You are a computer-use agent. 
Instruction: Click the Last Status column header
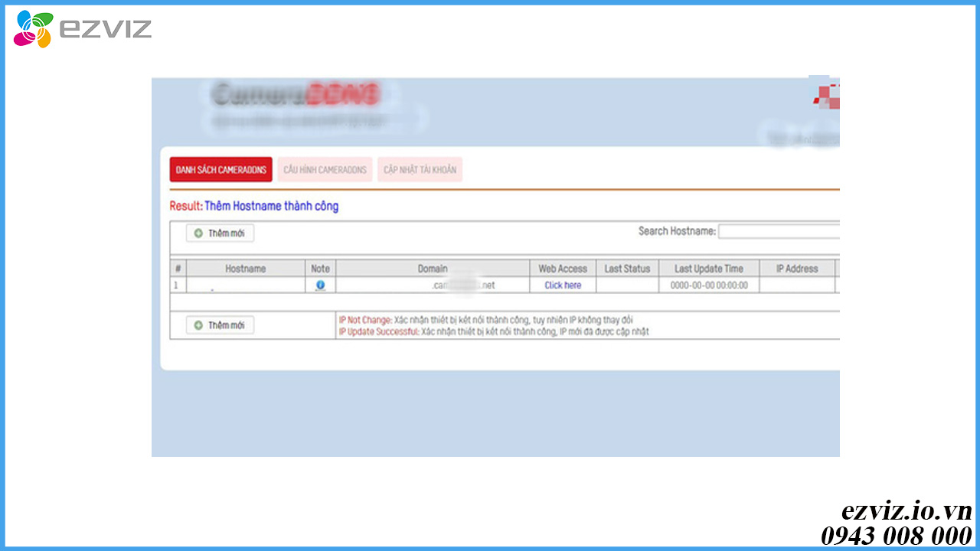626,269
